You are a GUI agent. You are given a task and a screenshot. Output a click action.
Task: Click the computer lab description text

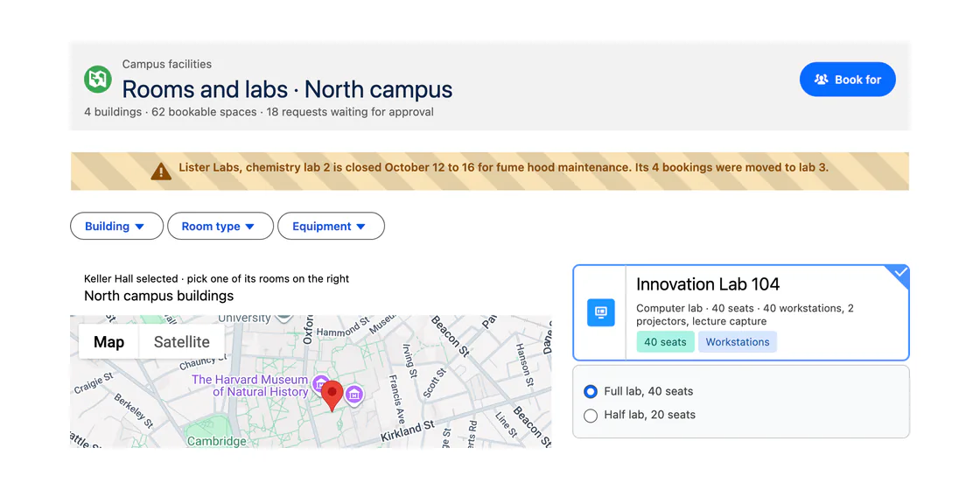point(745,315)
